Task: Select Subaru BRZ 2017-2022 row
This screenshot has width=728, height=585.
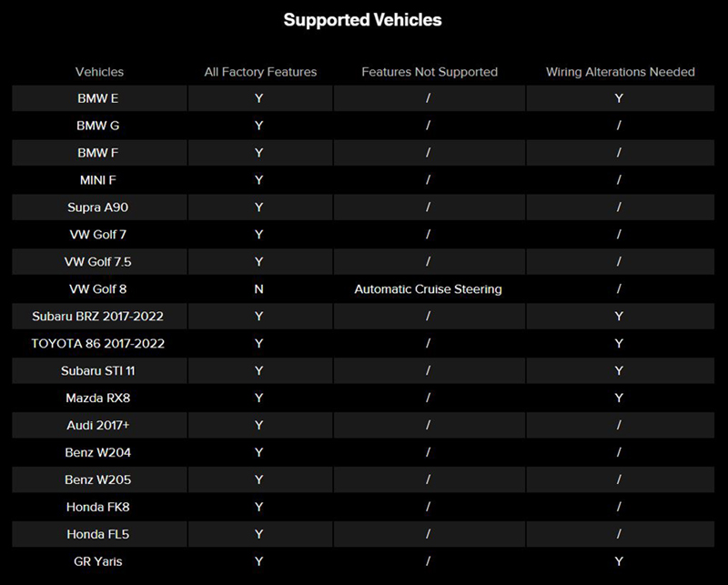Action: point(363,317)
